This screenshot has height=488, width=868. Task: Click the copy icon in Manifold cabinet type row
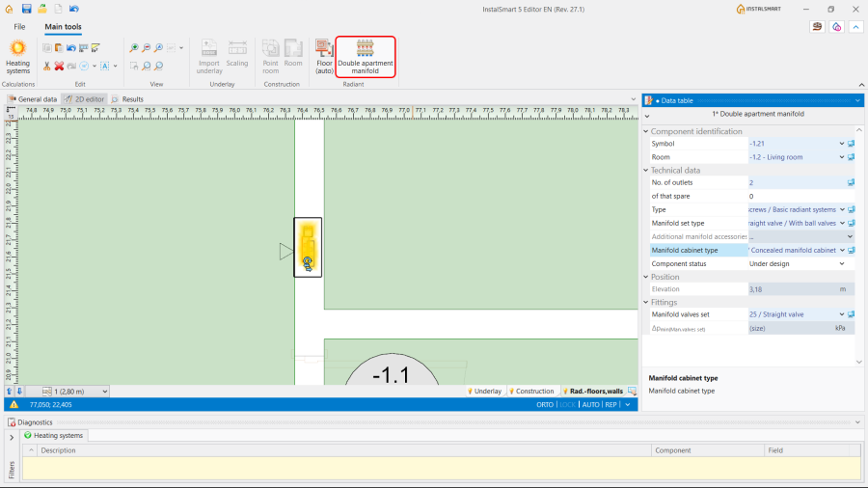[x=851, y=250]
